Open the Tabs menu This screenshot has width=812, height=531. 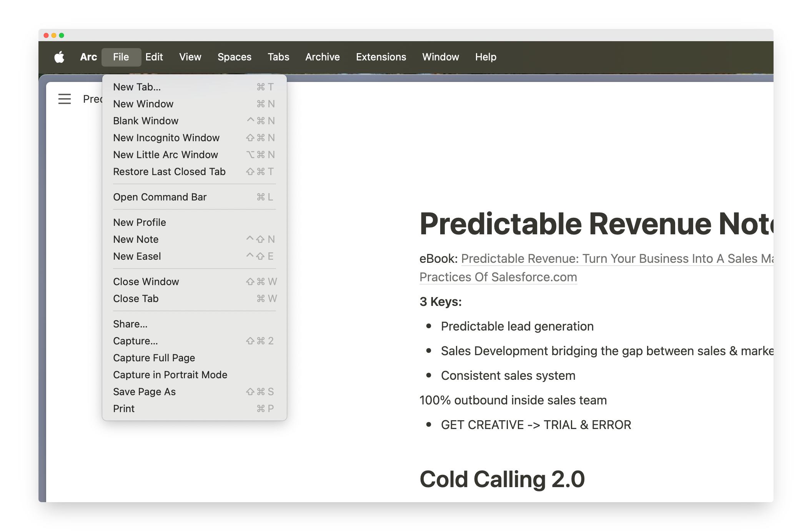tap(278, 57)
